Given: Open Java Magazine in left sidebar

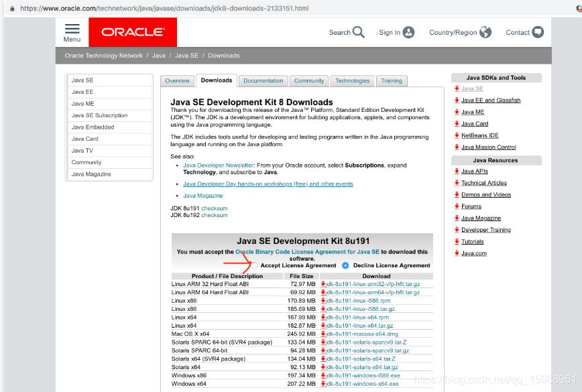Looking at the screenshot, I should 109,174.
